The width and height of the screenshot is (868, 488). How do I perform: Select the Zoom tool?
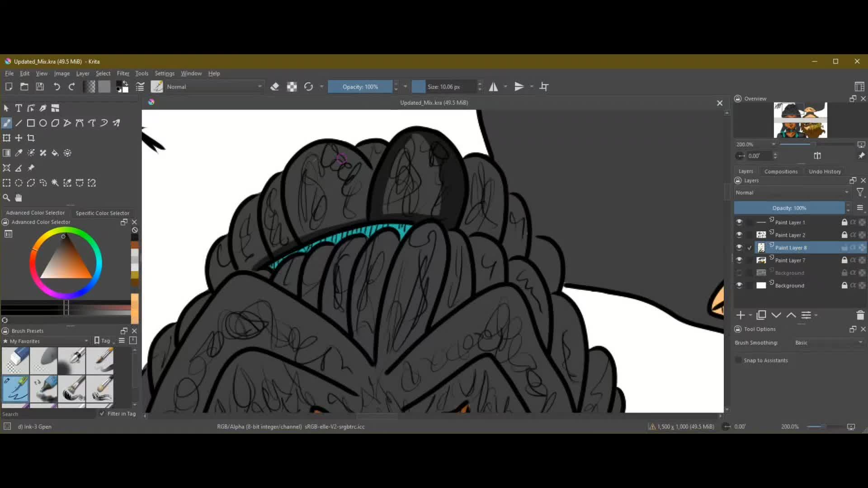[x=6, y=198]
